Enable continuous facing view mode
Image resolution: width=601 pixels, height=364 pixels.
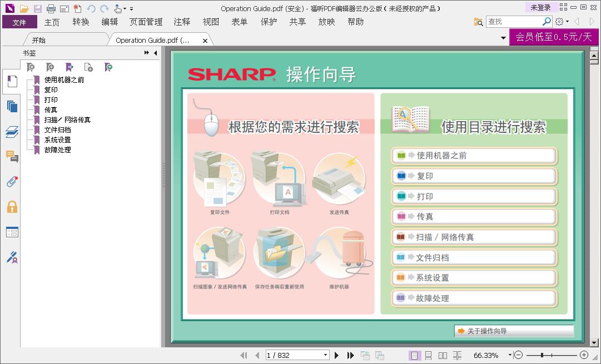457,356
